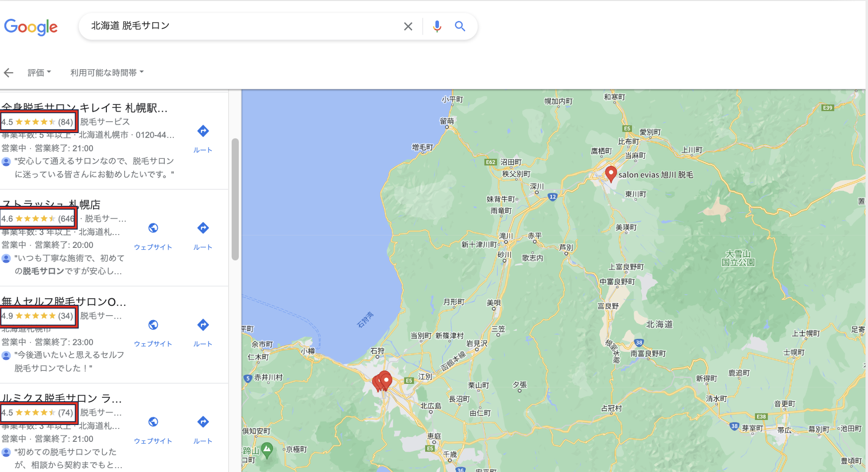
Task: Click the 石狩湾 label on the map
Action: pos(365,320)
